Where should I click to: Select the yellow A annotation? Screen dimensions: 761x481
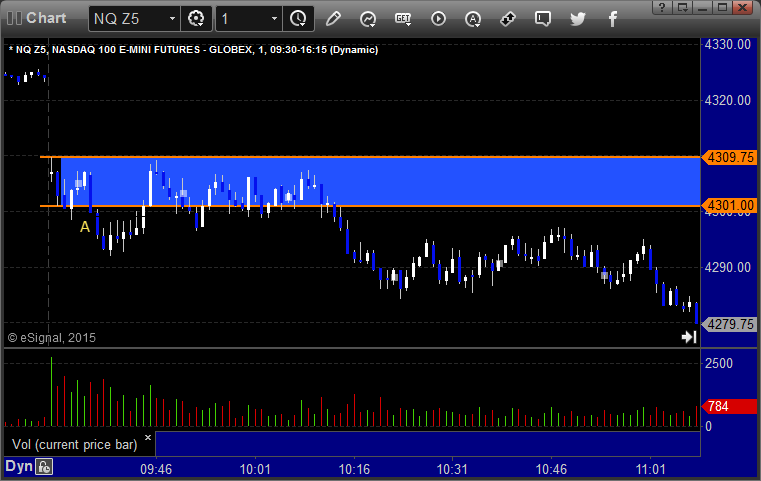tap(85, 227)
